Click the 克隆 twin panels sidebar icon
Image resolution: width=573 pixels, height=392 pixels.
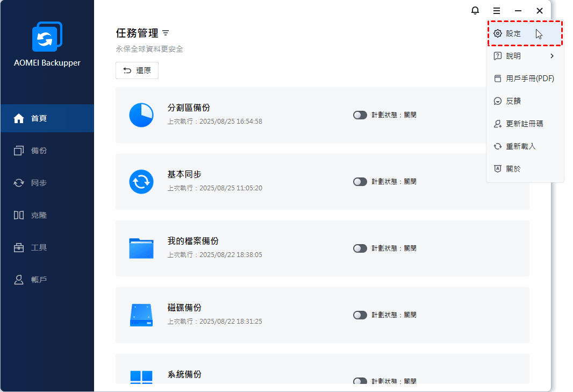[19, 215]
